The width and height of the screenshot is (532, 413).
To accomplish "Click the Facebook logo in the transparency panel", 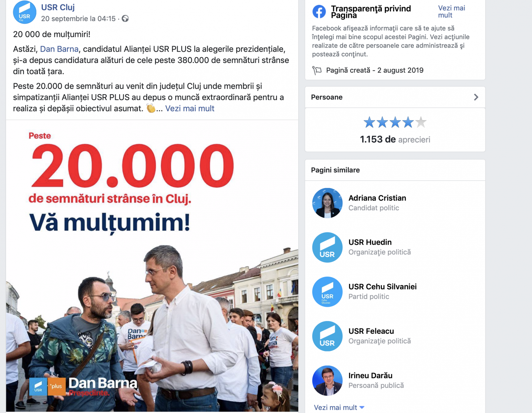I will pos(319,12).
